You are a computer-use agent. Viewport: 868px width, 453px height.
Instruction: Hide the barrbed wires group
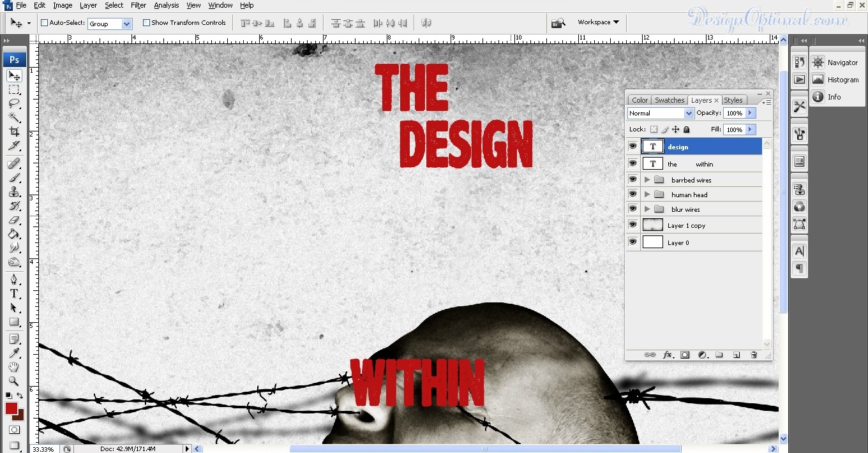[x=632, y=180]
